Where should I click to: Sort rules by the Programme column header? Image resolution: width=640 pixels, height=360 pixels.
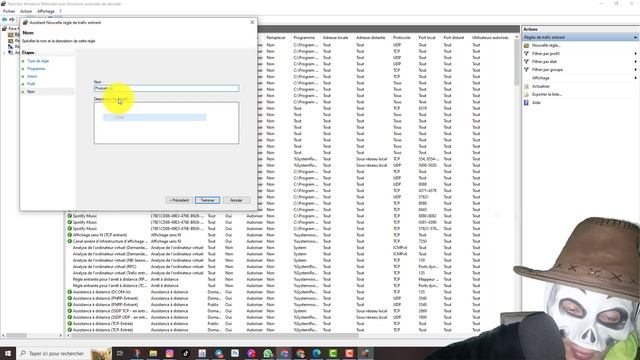(x=305, y=38)
